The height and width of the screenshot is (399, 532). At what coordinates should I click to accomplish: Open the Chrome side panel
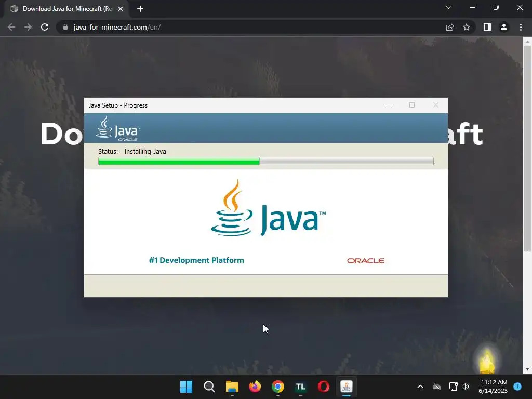pos(487,27)
